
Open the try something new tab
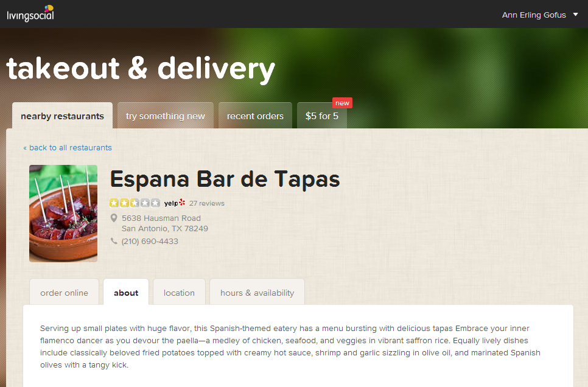click(165, 116)
